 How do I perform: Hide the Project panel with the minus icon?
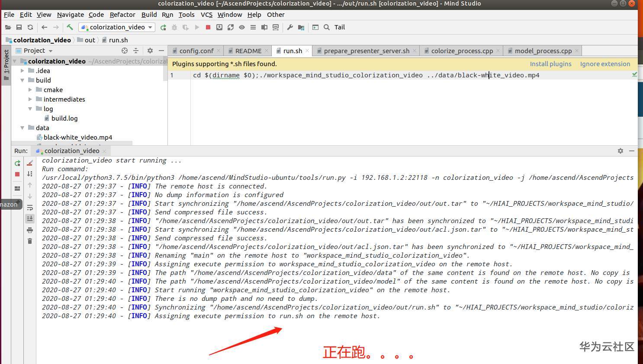(161, 51)
